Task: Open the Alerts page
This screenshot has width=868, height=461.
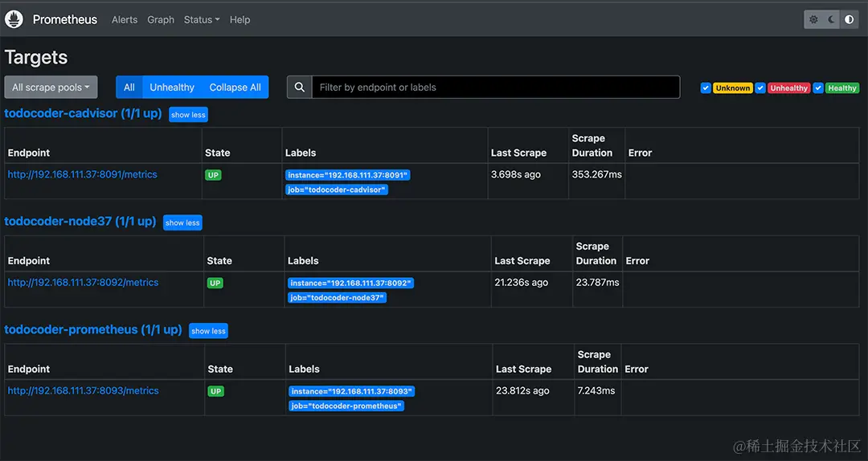Action: 125,19
